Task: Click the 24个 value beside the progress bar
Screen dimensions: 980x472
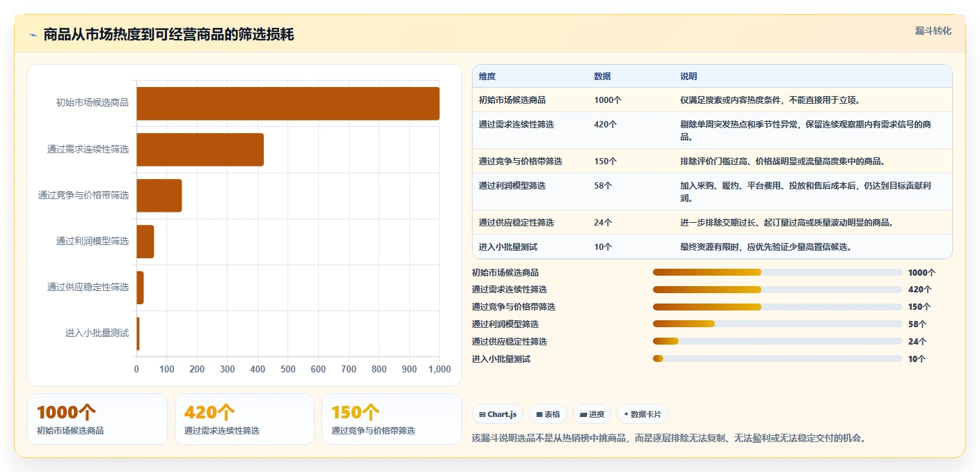Action: 917,342
